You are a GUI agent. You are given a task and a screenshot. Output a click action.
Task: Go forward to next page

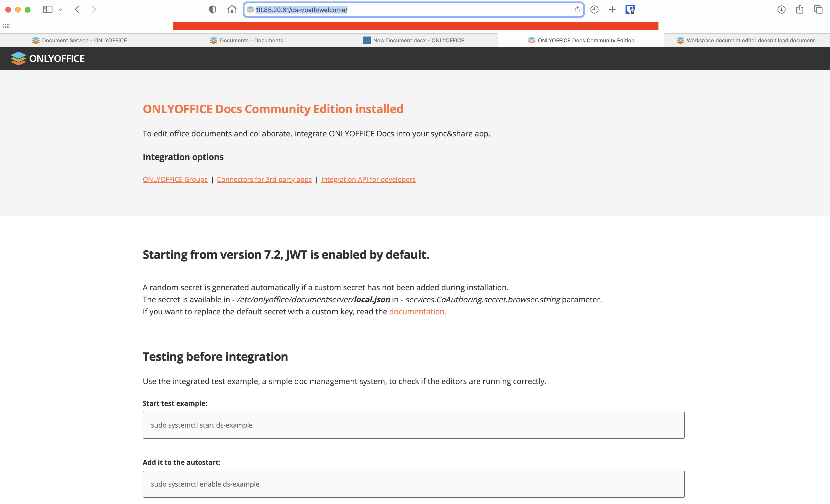click(x=94, y=9)
